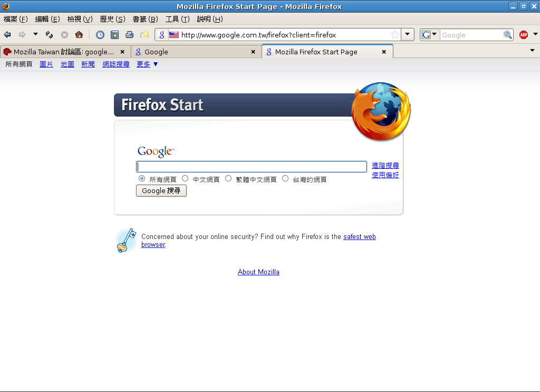This screenshot has width=540, height=392.
Task: Open the 進階搜尋 link
Action: click(x=385, y=165)
